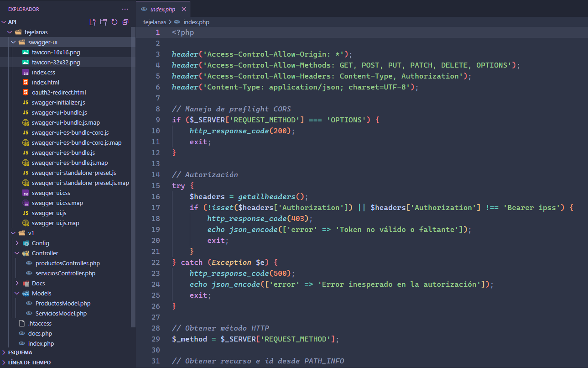
Task: Click the New Folder icon in explorer header
Action: tap(104, 22)
